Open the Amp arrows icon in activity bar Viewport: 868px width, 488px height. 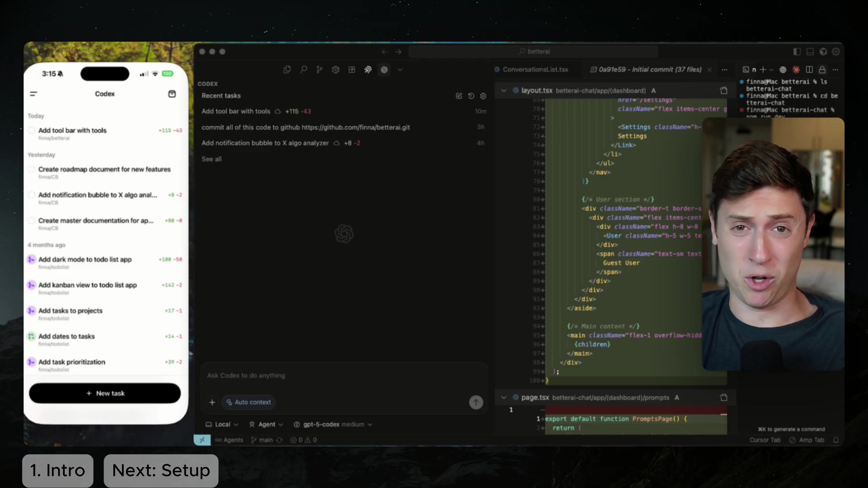[368, 70]
